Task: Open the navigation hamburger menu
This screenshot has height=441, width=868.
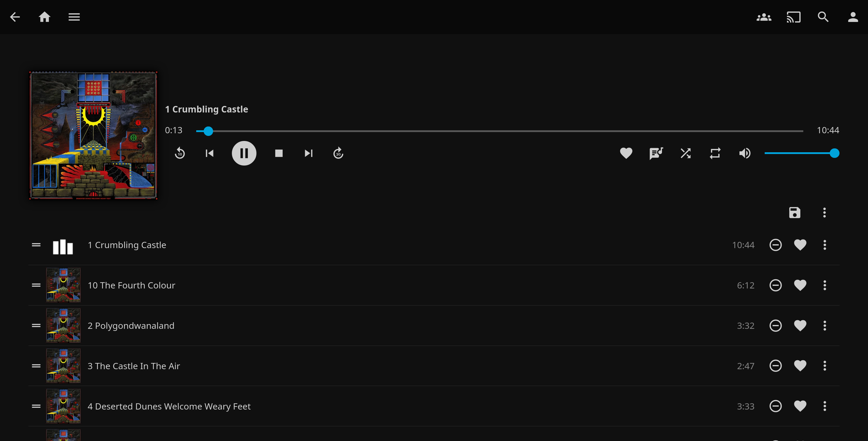Action: click(x=74, y=17)
